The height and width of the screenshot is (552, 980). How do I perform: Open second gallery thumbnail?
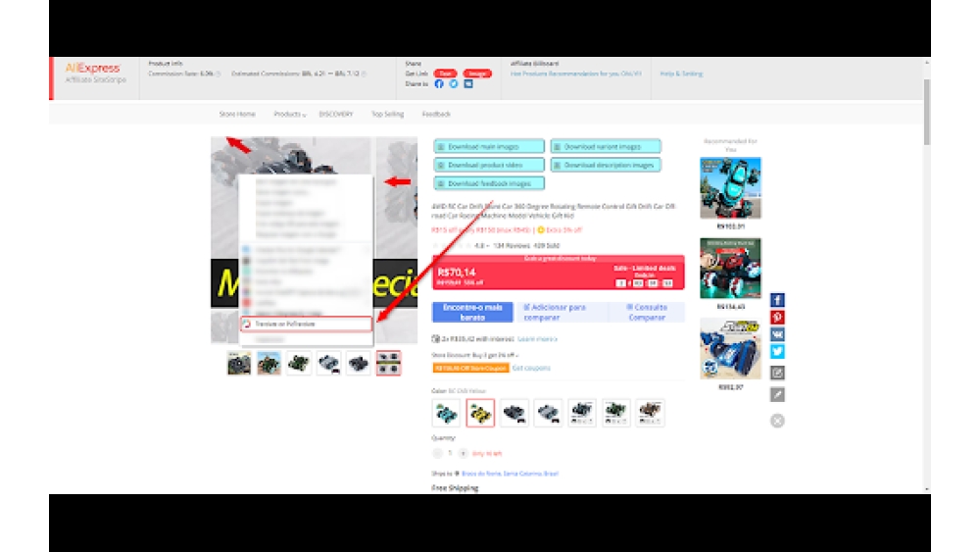269,363
